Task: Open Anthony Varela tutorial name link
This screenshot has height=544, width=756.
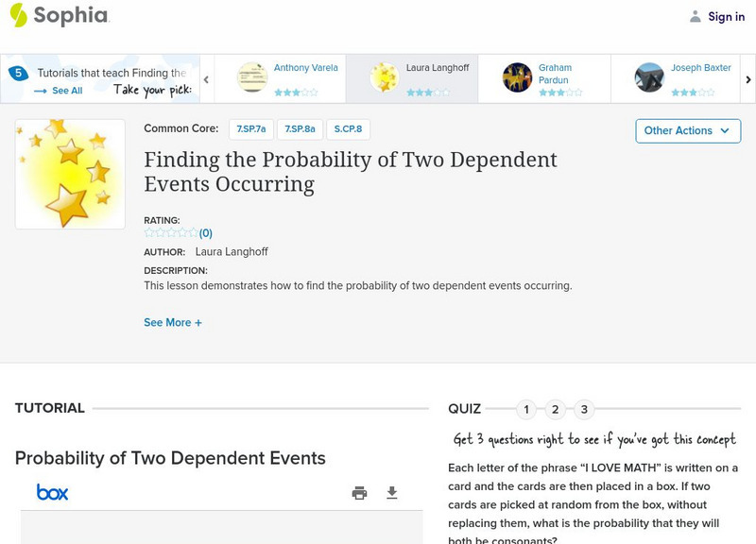Action: pyautogui.click(x=305, y=68)
